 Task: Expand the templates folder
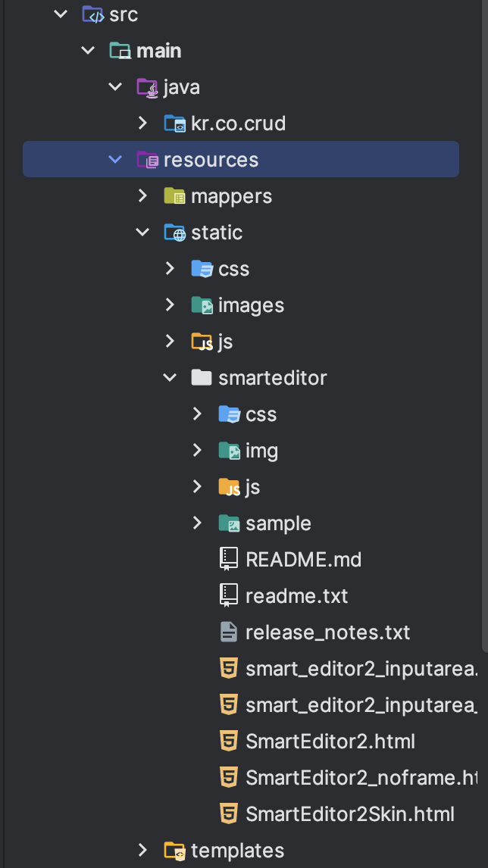point(143,850)
